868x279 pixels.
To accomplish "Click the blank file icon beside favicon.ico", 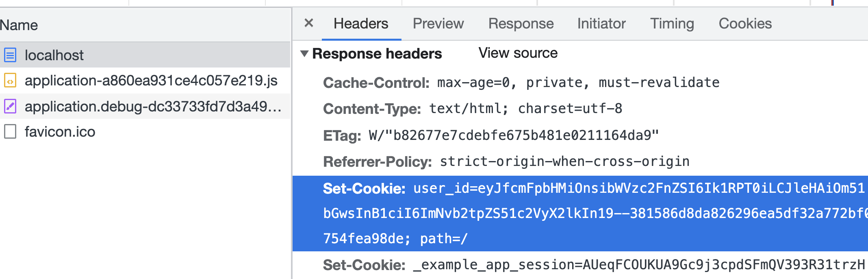I will (x=10, y=132).
